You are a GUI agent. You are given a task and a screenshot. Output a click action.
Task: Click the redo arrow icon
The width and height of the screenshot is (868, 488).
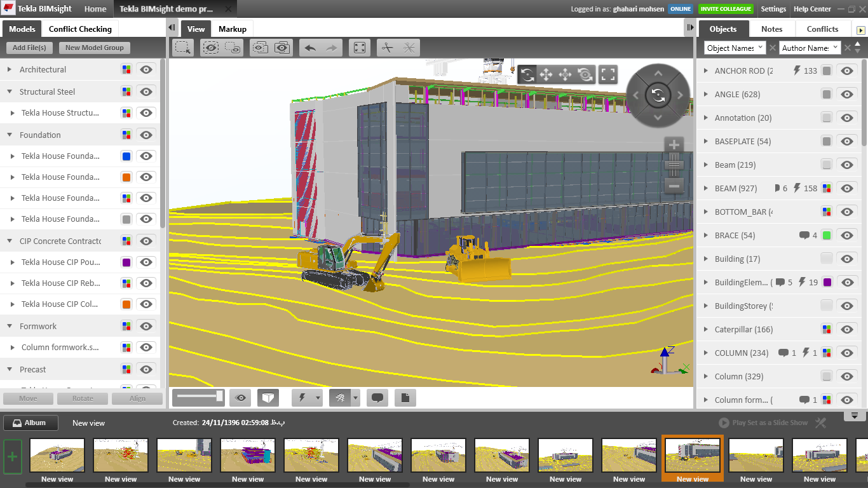pos(332,48)
